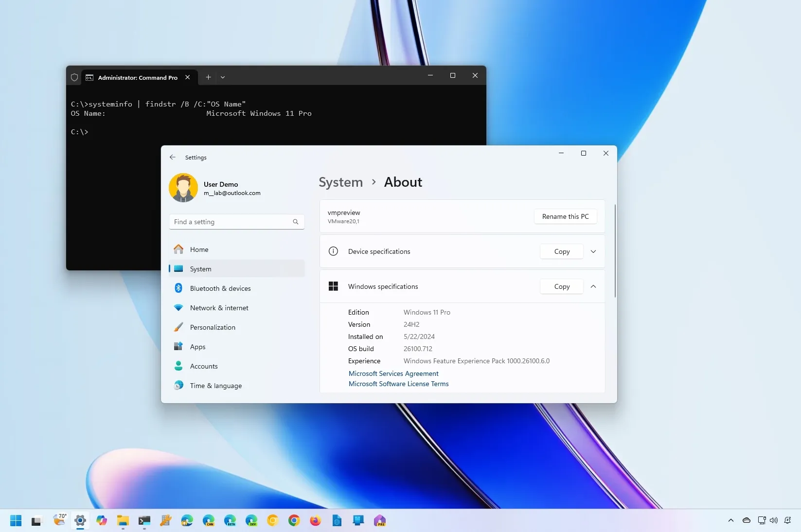Open OneDrive from the system tray

coord(746,521)
